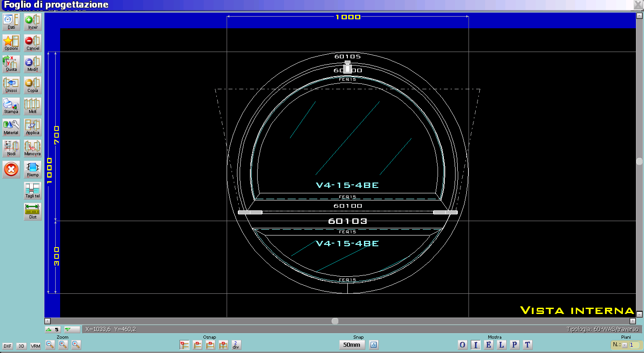
Task: Open the Material tool
Action: coord(11,127)
